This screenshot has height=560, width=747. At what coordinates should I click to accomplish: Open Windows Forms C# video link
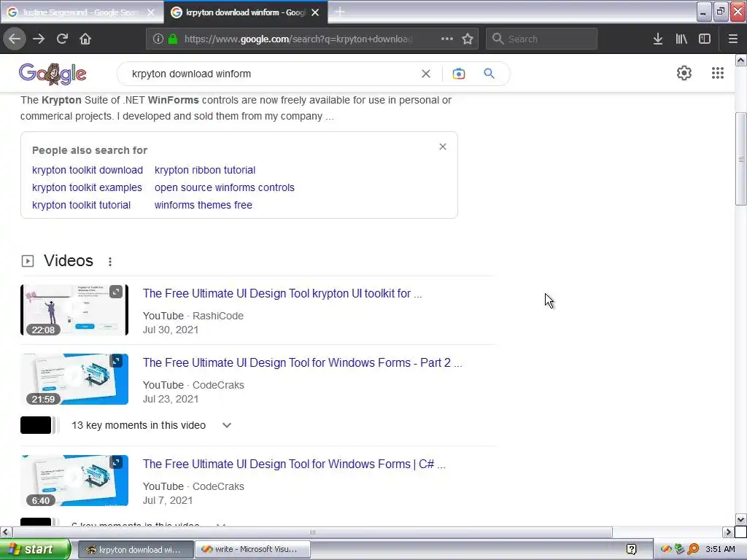coord(294,464)
